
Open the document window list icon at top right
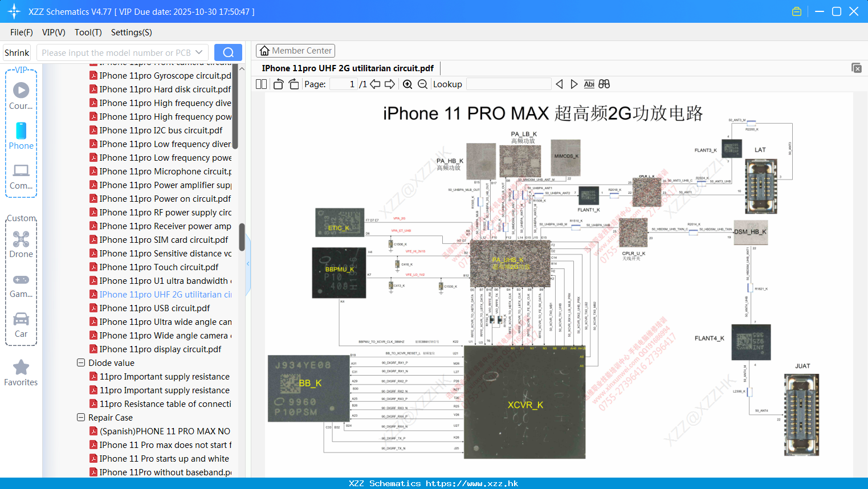[857, 68]
